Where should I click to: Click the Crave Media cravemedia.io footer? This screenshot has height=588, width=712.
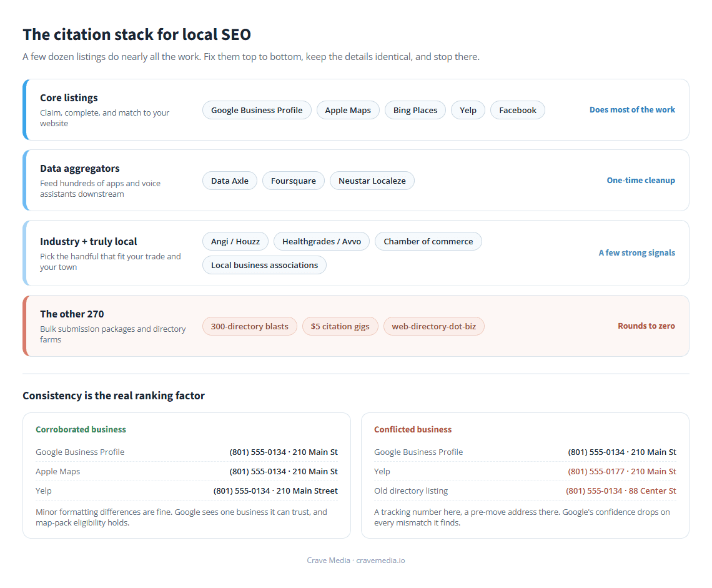[x=355, y=561]
